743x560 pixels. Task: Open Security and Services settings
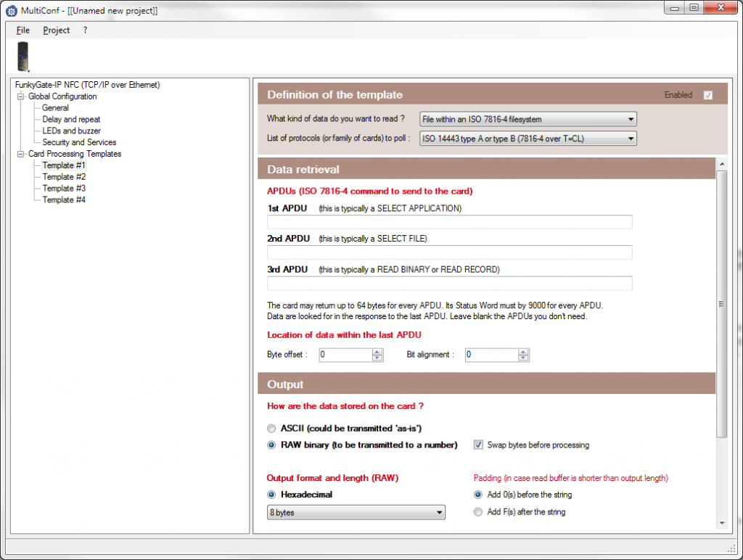point(79,143)
